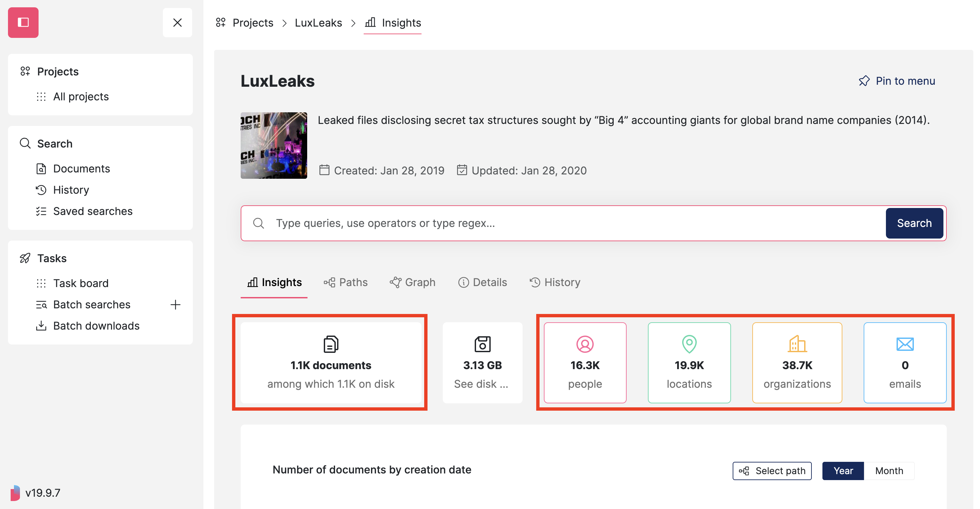980x509 pixels.
Task: Switch chart view to Month
Action: click(889, 470)
